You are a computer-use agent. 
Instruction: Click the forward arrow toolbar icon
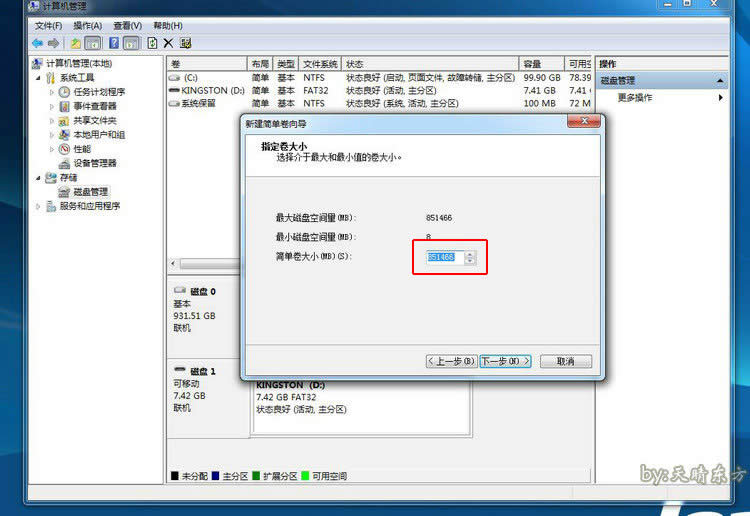52,43
